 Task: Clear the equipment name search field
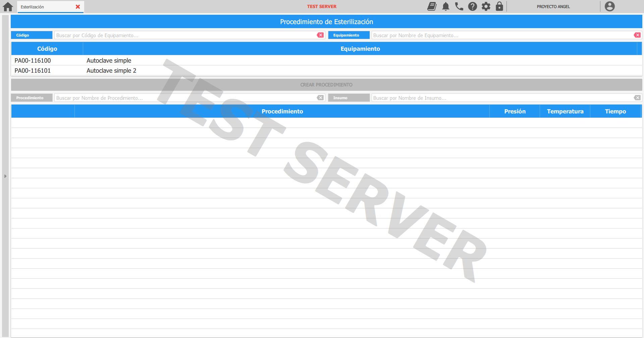637,35
